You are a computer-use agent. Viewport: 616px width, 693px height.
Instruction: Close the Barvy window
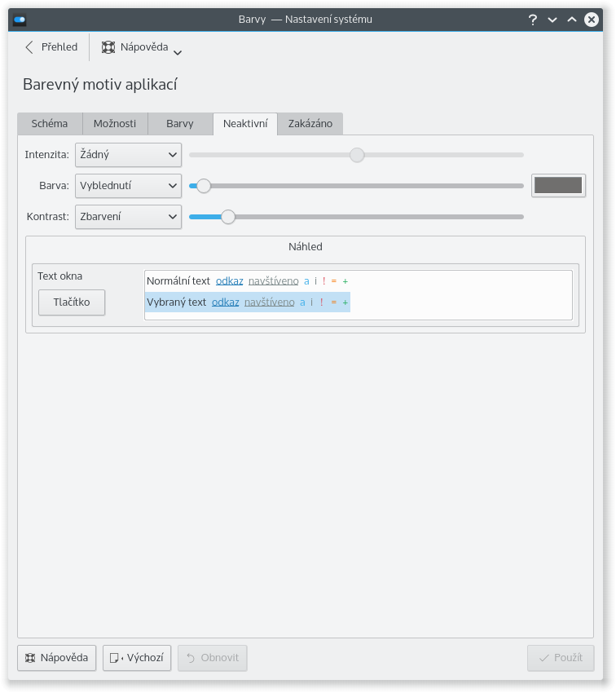pyautogui.click(x=592, y=20)
